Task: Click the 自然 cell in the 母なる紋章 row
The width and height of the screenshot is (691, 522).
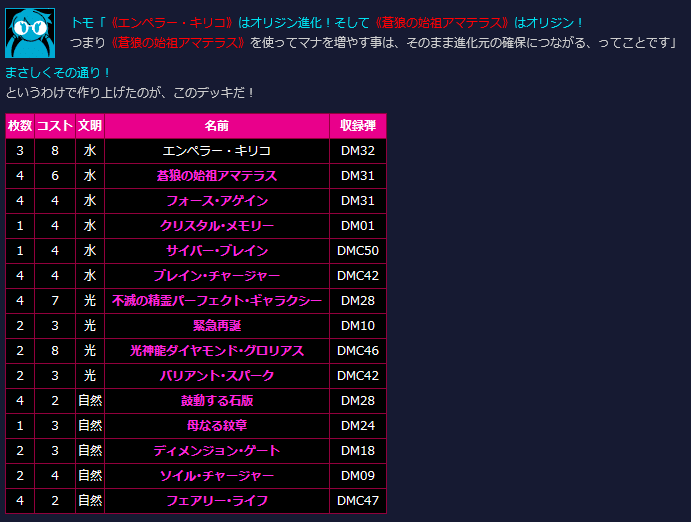Action: point(90,426)
